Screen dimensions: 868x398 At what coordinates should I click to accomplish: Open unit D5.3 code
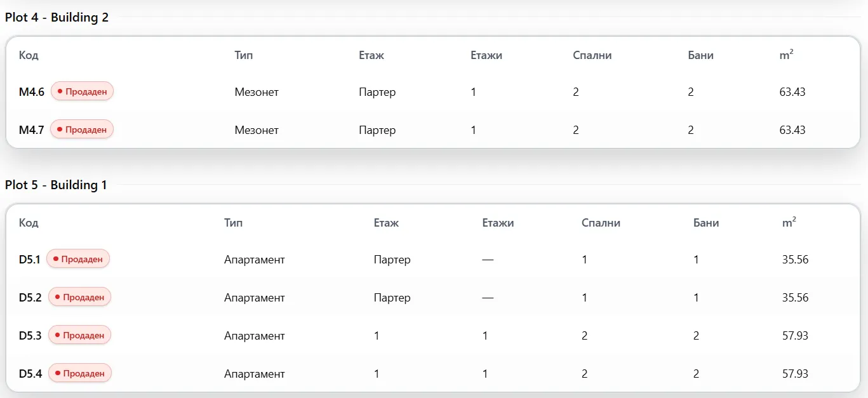tap(30, 336)
